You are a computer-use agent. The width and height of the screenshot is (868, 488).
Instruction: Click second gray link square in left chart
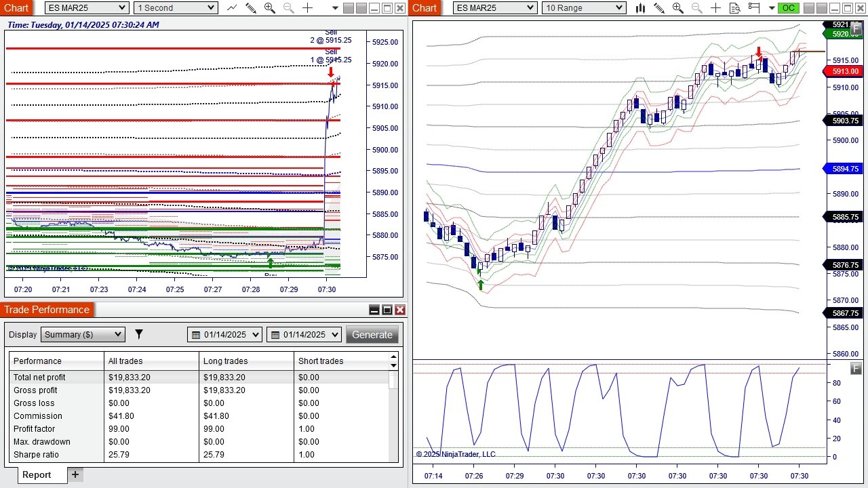[361, 8]
